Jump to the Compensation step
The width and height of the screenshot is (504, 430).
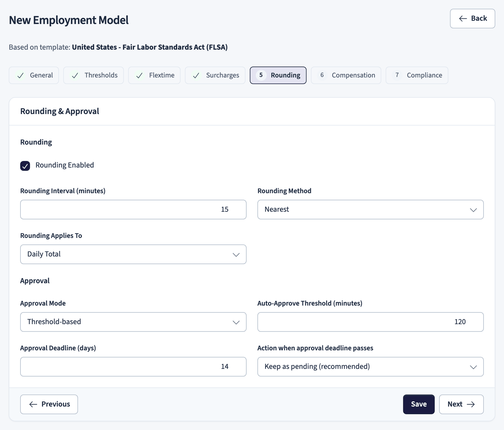pyautogui.click(x=346, y=75)
